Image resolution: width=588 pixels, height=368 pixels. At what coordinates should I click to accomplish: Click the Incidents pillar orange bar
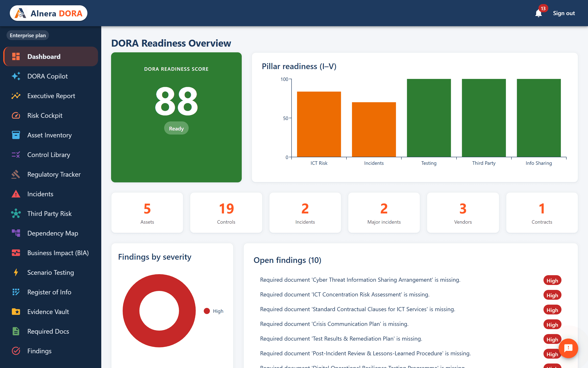374,129
